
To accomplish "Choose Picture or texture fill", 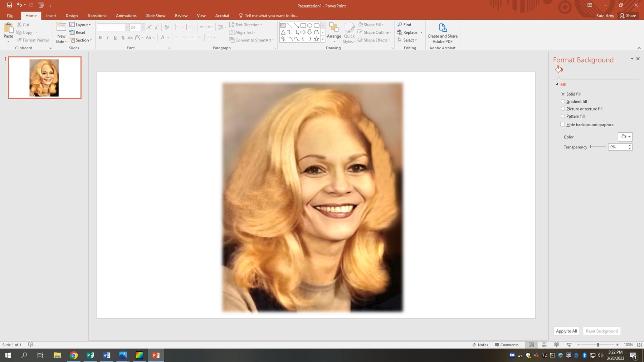I will 563,109.
